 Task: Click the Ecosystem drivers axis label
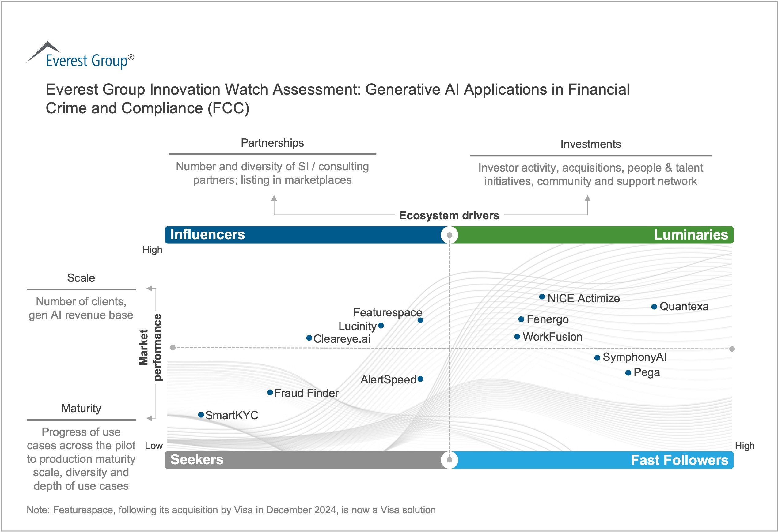pyautogui.click(x=449, y=216)
